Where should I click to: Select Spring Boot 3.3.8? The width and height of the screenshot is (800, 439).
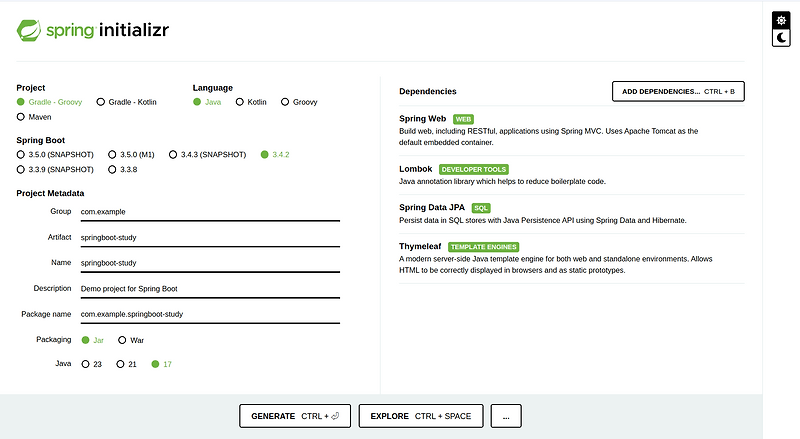(122, 169)
